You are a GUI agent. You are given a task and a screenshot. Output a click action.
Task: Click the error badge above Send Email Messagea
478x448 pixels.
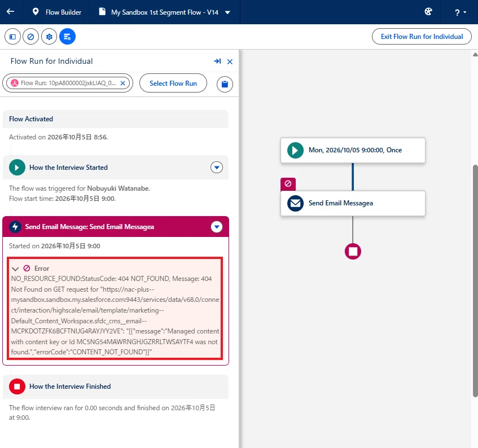[288, 184]
